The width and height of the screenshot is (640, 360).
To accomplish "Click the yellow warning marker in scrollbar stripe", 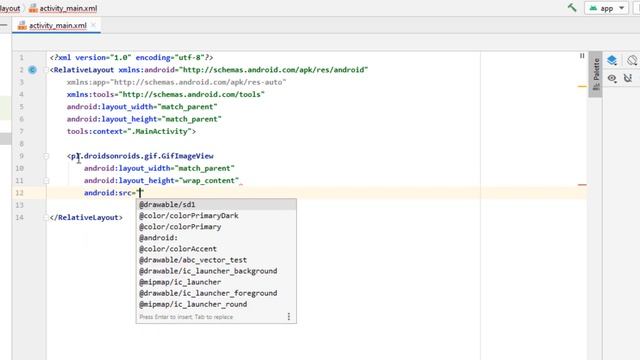I will [582, 87].
